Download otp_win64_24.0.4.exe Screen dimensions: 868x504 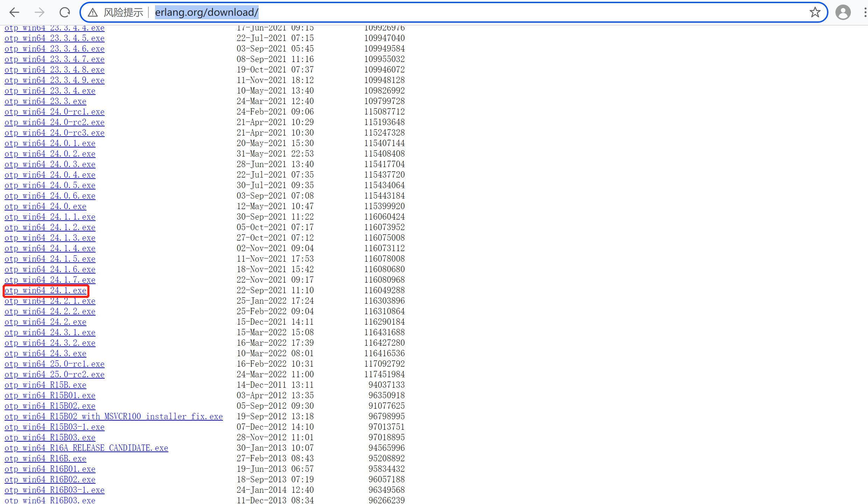click(x=50, y=175)
